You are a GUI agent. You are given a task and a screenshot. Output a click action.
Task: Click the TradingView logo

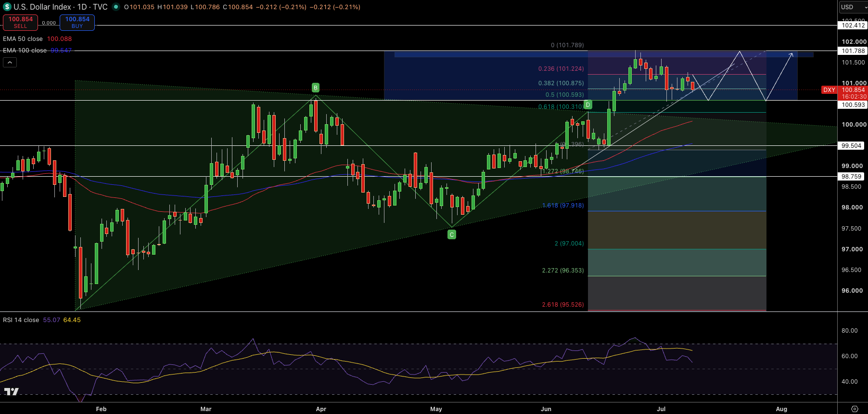tap(11, 391)
